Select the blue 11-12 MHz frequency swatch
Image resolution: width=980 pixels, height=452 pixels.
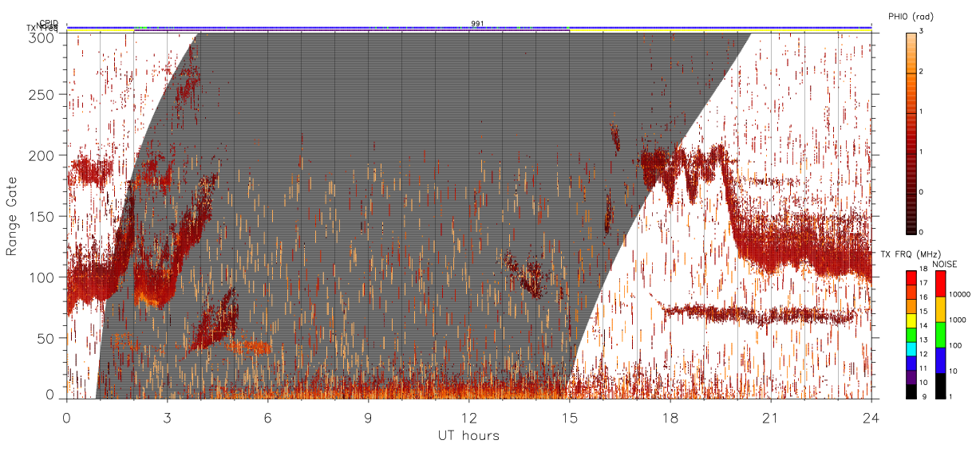tap(911, 363)
